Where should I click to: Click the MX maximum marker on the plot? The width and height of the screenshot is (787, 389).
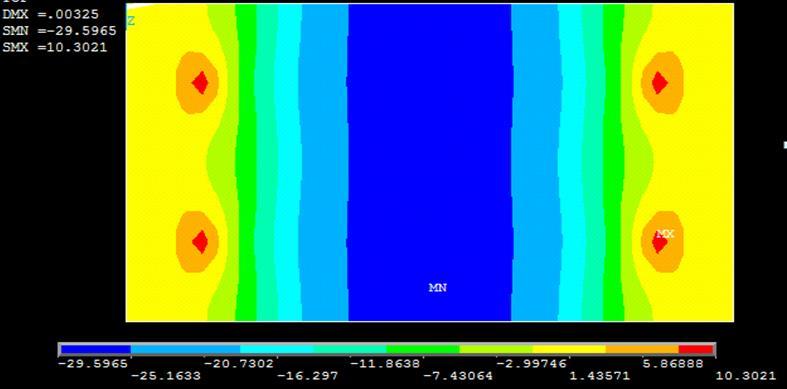click(665, 234)
